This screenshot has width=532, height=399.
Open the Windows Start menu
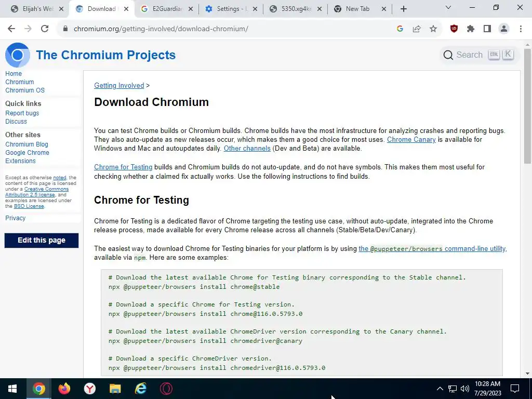click(x=12, y=389)
